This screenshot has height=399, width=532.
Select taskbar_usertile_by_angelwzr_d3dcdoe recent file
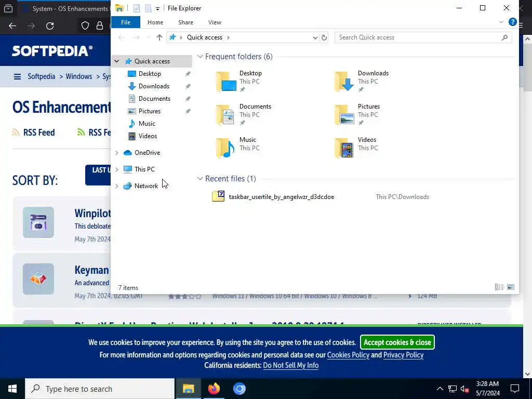tap(281, 197)
